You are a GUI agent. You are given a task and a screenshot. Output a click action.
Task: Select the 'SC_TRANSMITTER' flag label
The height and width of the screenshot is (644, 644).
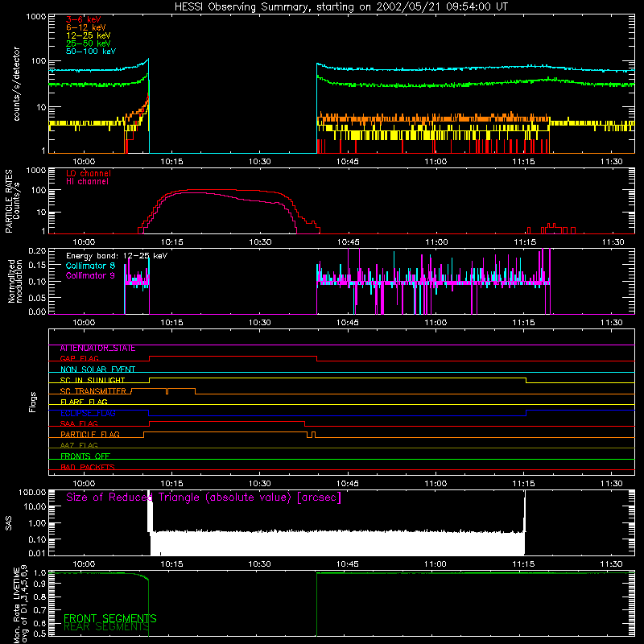point(93,391)
